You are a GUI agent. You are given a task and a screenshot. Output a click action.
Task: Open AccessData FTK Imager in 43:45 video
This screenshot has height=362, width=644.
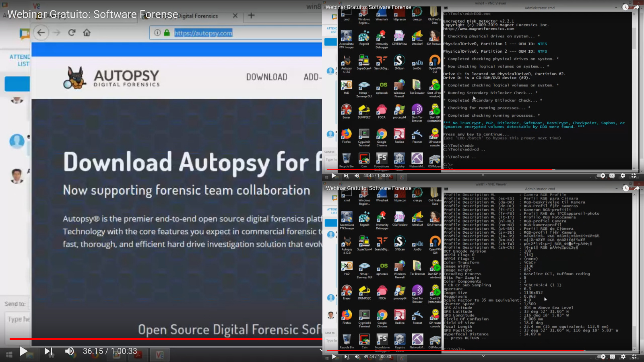click(347, 39)
